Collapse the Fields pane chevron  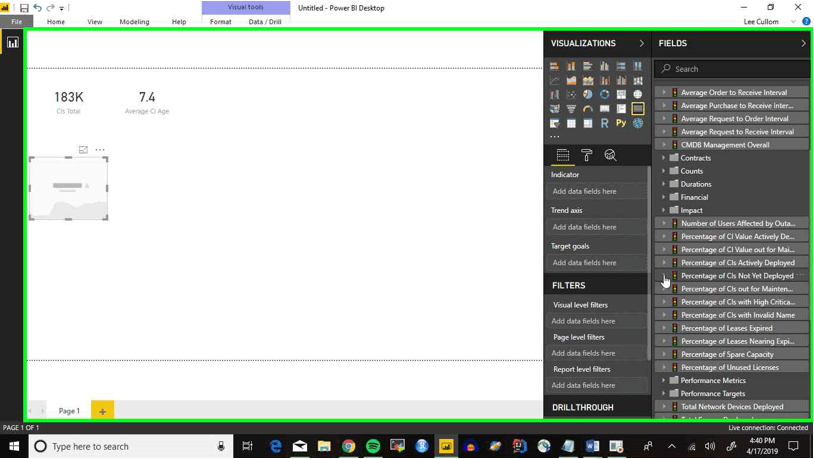[x=803, y=43]
